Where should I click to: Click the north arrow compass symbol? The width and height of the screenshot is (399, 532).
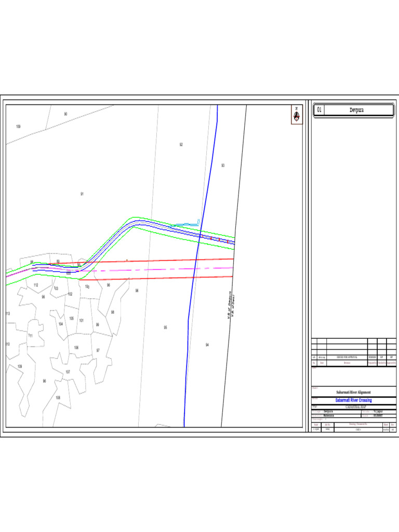(x=297, y=115)
